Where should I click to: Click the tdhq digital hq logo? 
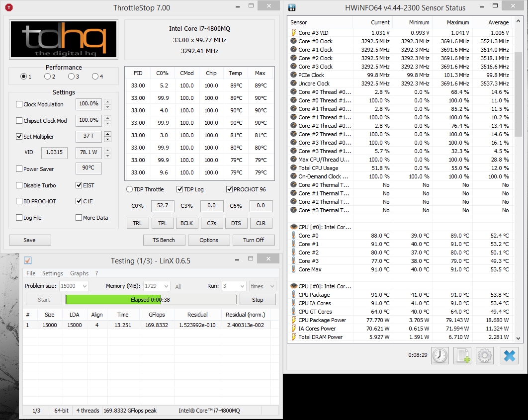pos(64,39)
